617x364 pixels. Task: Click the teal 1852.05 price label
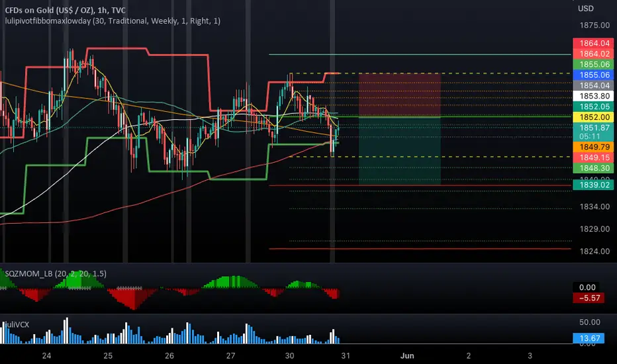coord(593,107)
